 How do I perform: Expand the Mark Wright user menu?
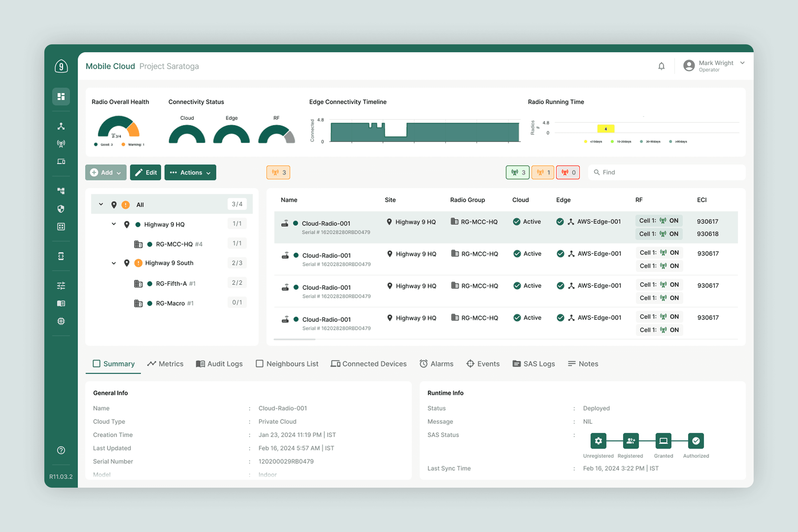[x=742, y=63]
